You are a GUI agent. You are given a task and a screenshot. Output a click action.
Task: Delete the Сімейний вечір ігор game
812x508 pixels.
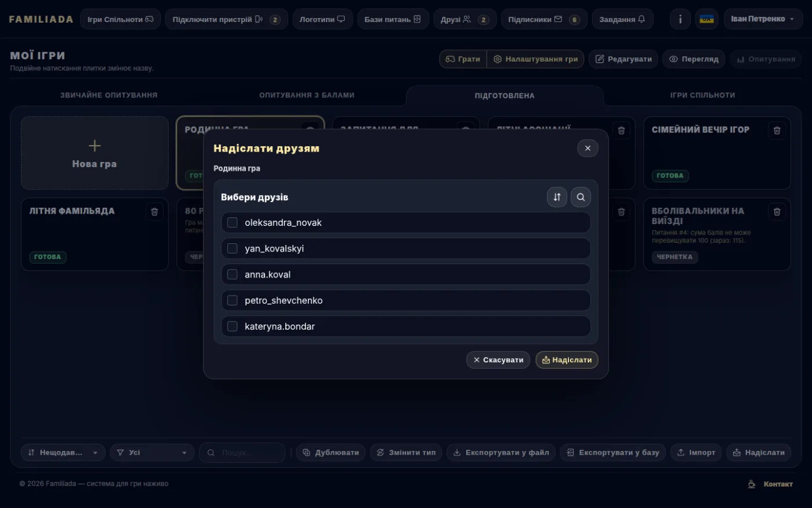(777, 130)
